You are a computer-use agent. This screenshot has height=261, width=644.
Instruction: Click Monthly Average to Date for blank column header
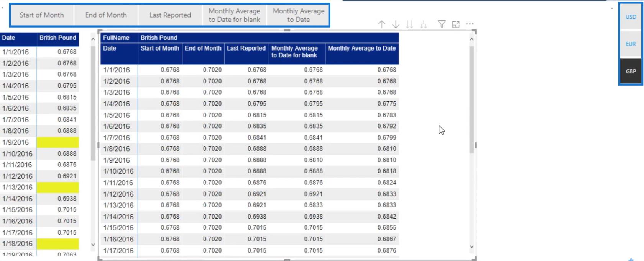tap(294, 52)
